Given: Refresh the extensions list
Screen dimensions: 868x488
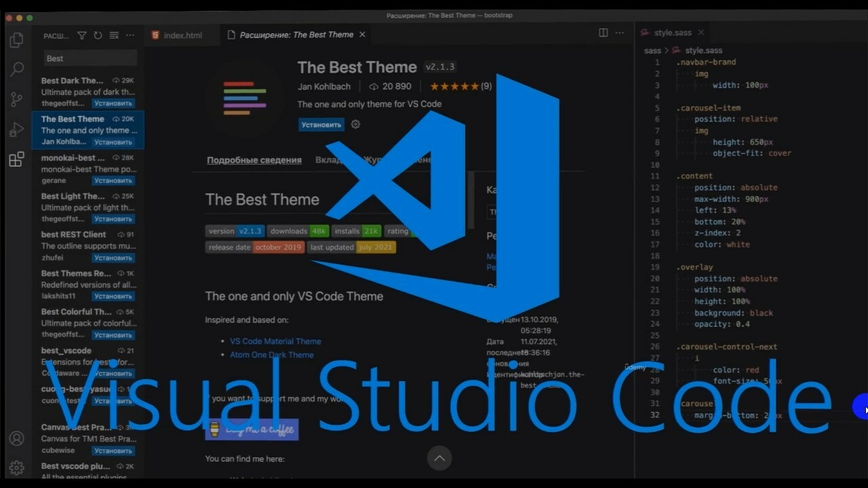Looking at the screenshot, I should point(98,35).
